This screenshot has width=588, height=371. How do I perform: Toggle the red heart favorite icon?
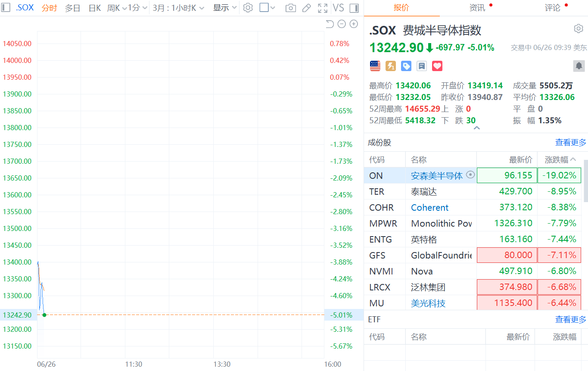click(x=437, y=66)
